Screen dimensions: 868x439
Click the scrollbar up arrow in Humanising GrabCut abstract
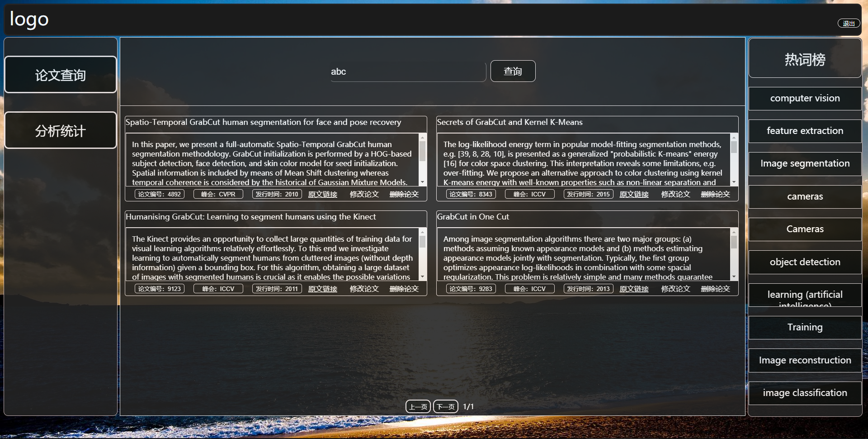(x=422, y=232)
